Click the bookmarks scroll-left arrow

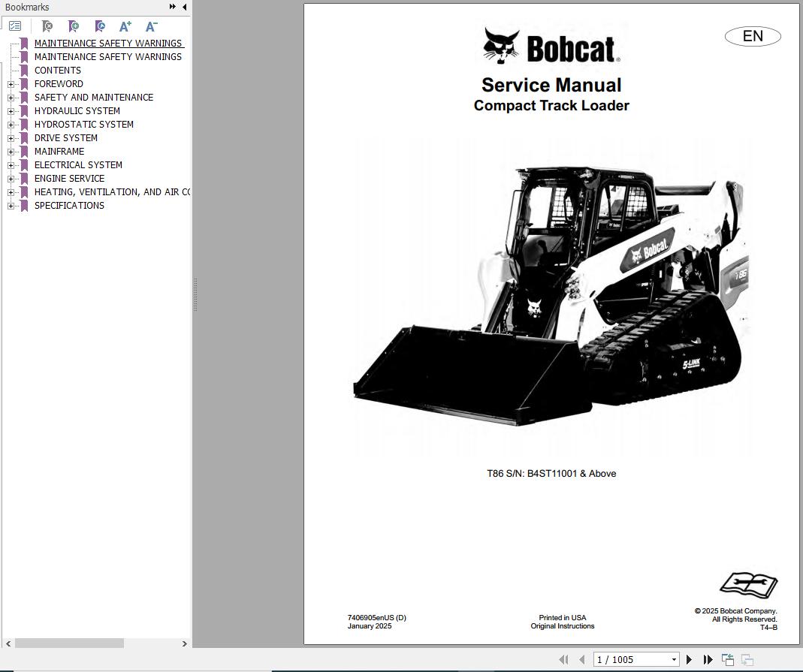(x=8, y=644)
